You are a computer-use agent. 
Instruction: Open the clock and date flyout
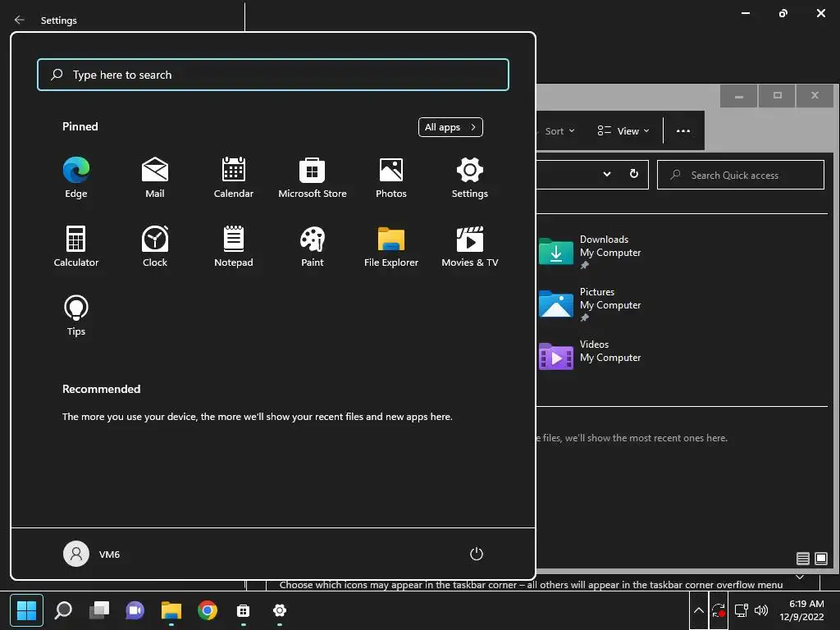pyautogui.click(x=801, y=610)
